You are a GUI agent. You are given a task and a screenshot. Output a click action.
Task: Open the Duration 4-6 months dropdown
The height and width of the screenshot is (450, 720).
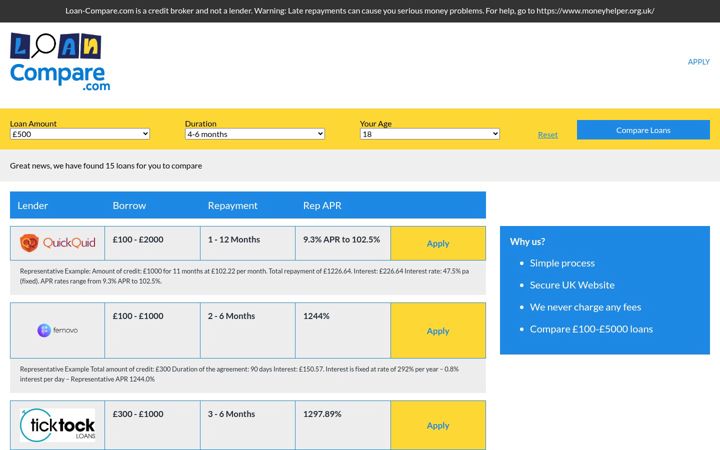coord(255,134)
